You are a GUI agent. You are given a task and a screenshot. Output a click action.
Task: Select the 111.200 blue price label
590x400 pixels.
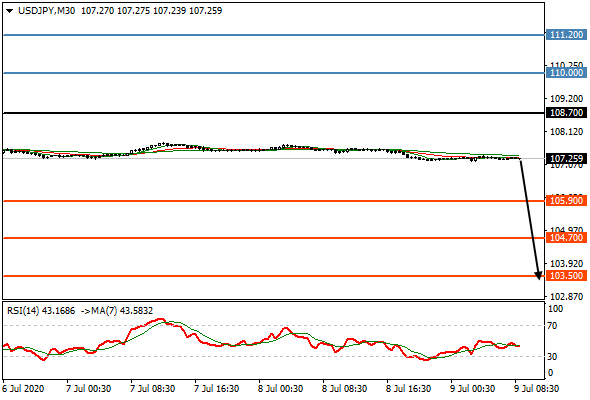[566, 35]
